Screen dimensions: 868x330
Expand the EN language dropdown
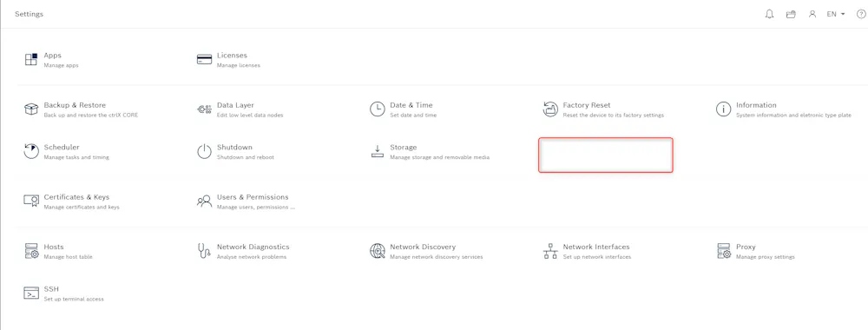[x=836, y=14]
